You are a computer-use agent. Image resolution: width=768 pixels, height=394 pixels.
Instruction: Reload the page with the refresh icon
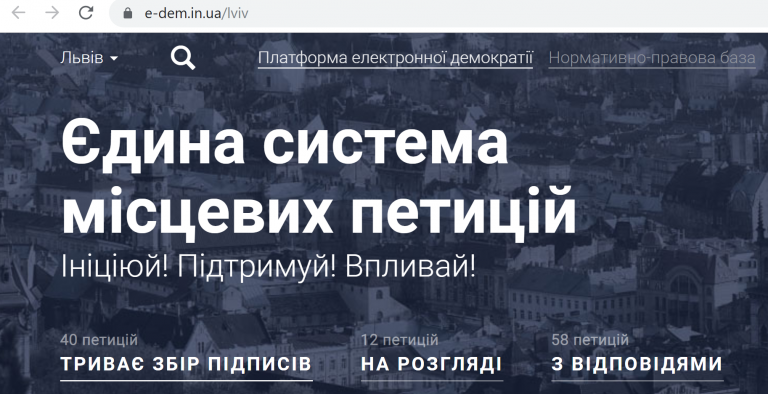tap(86, 13)
